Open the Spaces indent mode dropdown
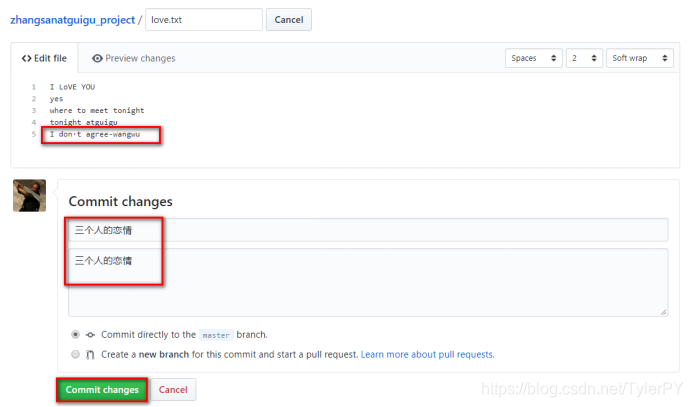This screenshot has width=693, height=407. 533,58
